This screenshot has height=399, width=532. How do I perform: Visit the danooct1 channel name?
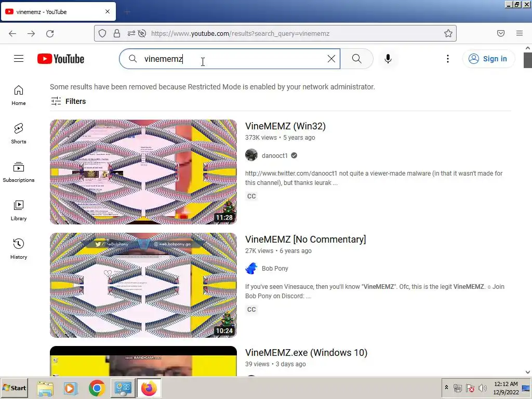pyautogui.click(x=274, y=155)
